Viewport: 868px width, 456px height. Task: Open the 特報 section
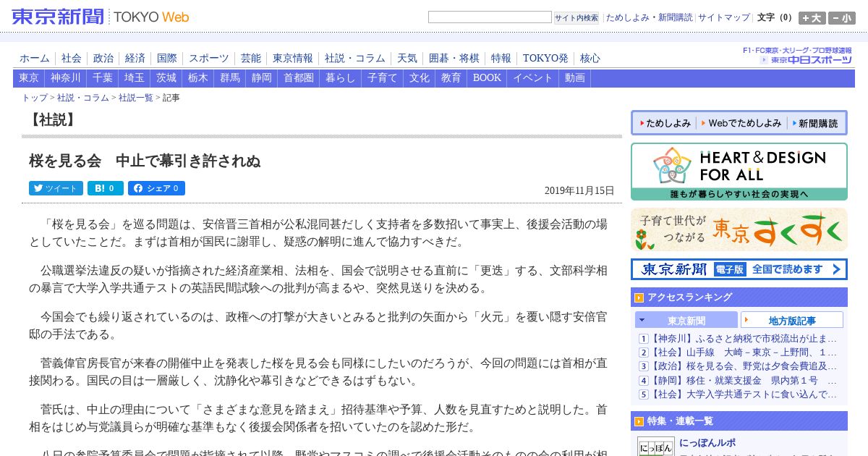point(501,59)
